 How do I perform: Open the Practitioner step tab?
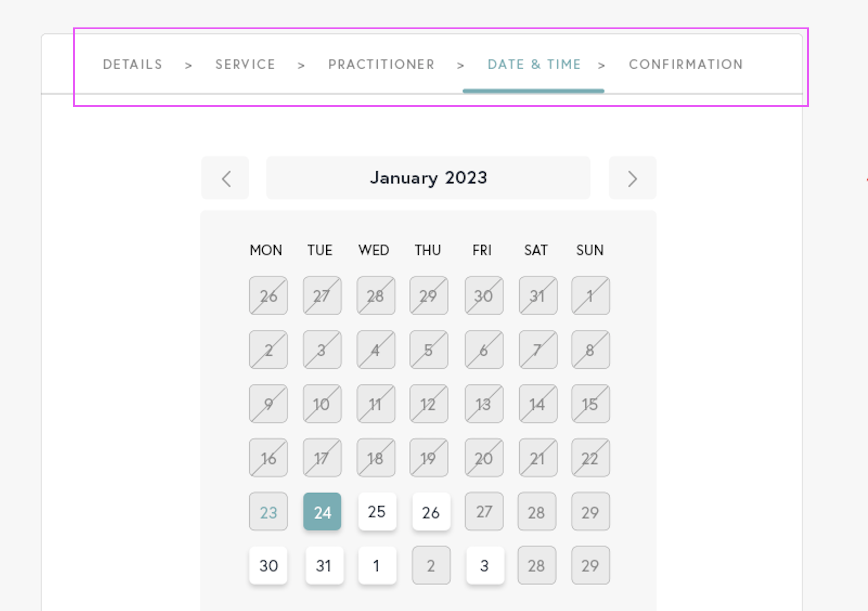(x=382, y=65)
